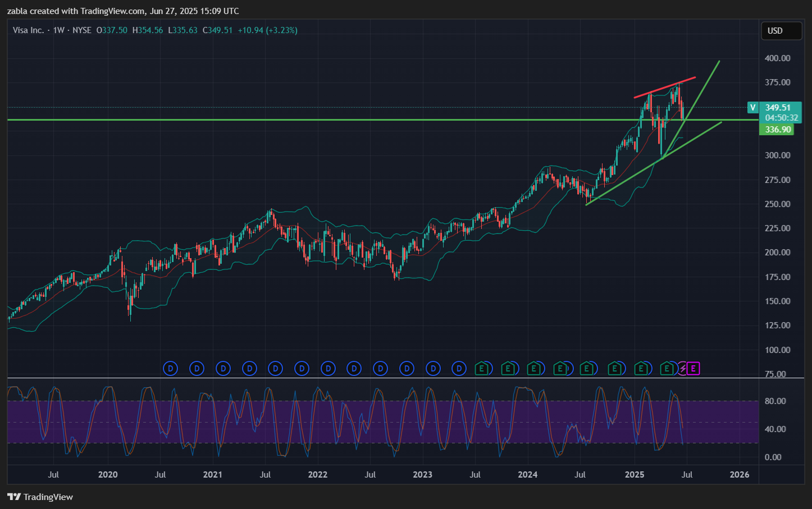The height and width of the screenshot is (509, 812).
Task: Click the 40.00 stochastic axis label
Action: [775, 429]
